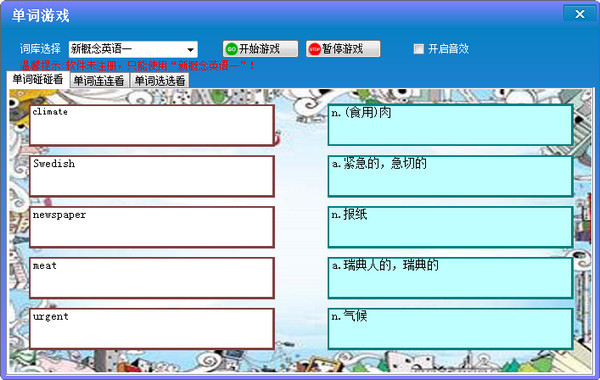600x380 pixels.
Task: Open the 词库选择 dropdown arrow
Action: point(190,49)
